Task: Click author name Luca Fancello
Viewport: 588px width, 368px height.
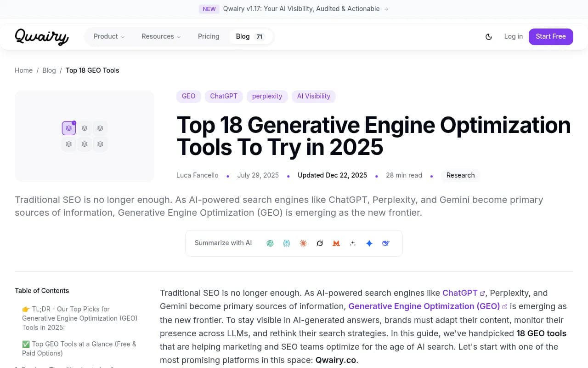Action: 197,175
